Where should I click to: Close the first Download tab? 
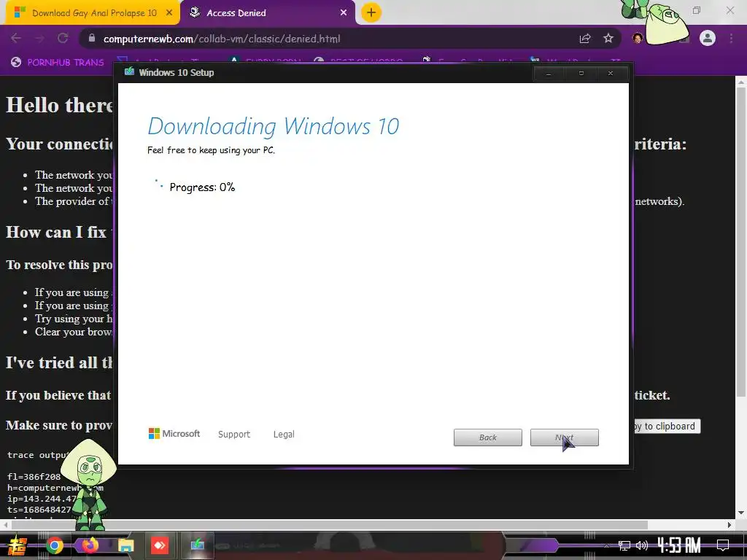click(169, 13)
